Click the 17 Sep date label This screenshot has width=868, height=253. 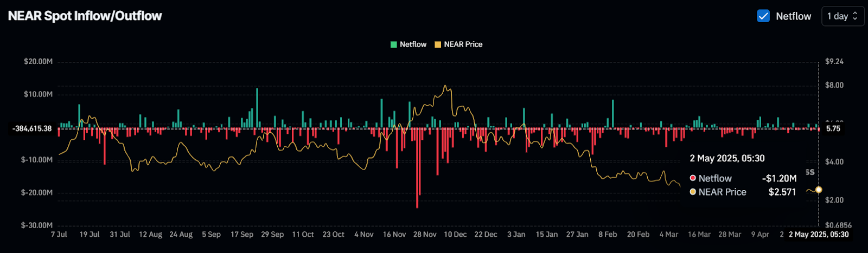(242, 235)
